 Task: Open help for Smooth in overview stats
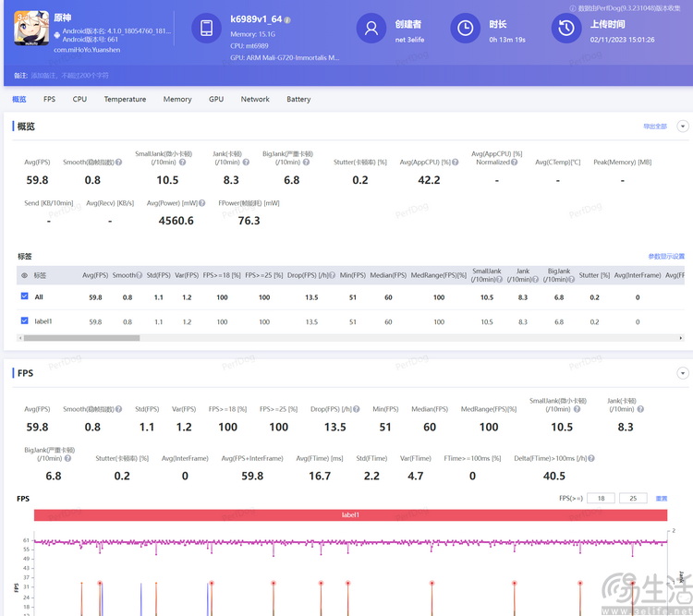(119, 163)
